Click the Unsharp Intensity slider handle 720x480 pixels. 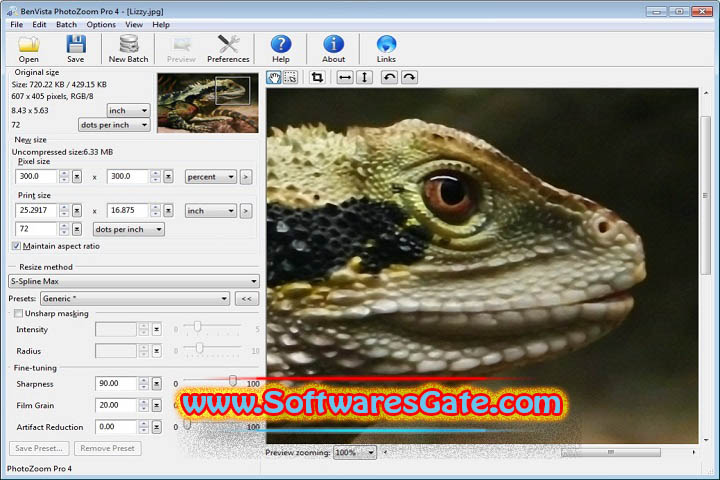click(x=197, y=326)
